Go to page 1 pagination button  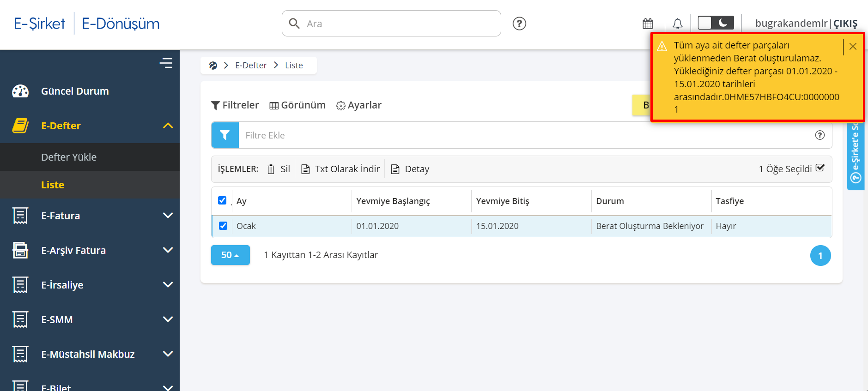[x=820, y=255]
